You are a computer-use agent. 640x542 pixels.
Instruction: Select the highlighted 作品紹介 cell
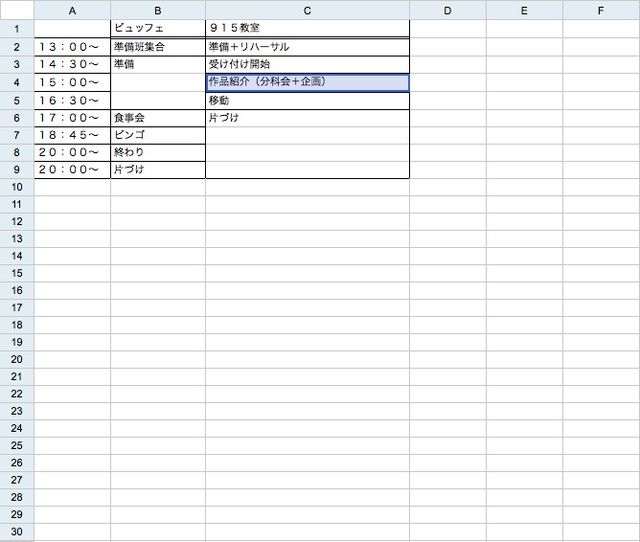pos(307,82)
